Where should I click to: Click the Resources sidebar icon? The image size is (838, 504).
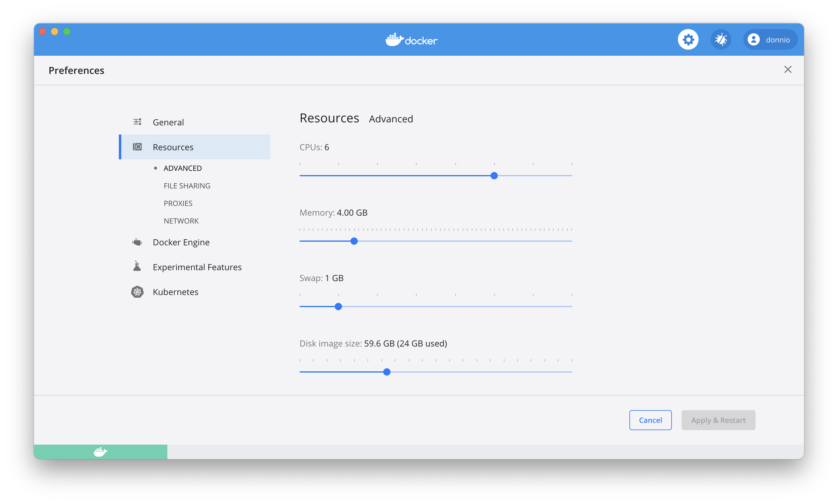pyautogui.click(x=137, y=147)
